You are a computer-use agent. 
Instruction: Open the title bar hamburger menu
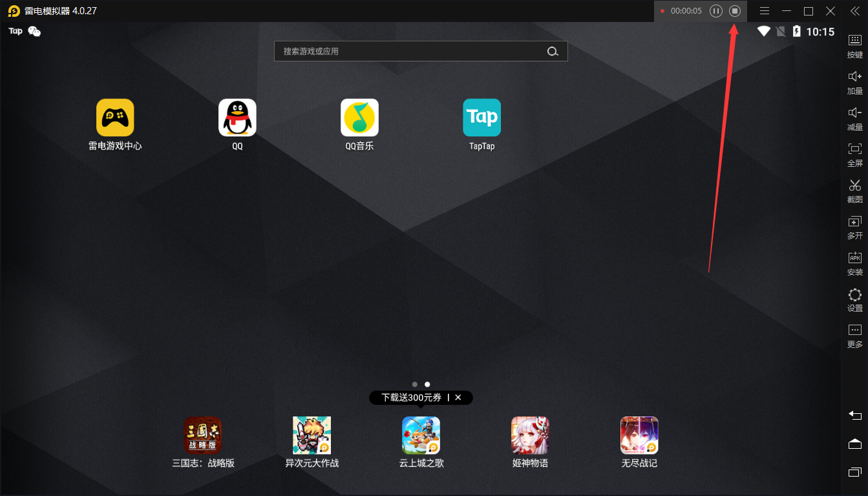765,11
